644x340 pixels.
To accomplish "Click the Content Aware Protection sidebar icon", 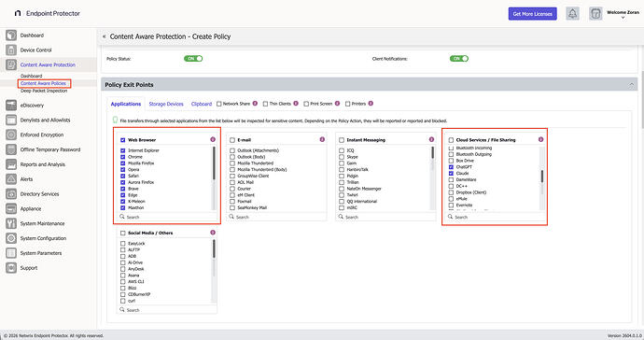I will coord(11,64).
